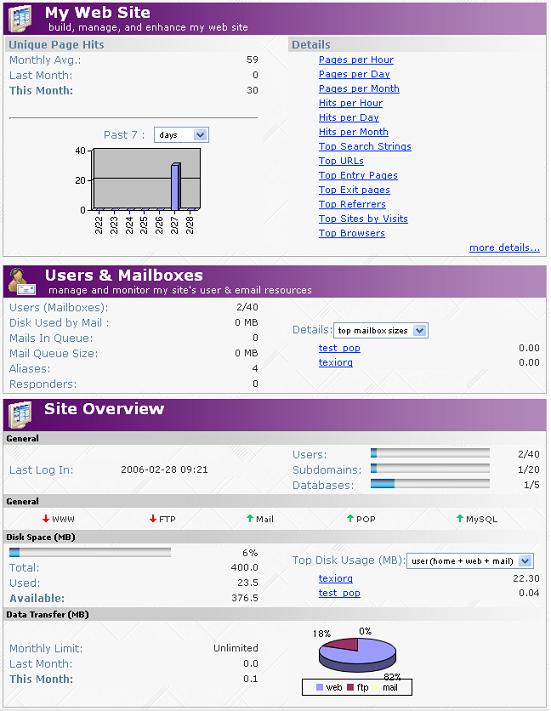Image resolution: width=551 pixels, height=711 pixels.
Task: Follow the more details... link
Action: [x=504, y=248]
